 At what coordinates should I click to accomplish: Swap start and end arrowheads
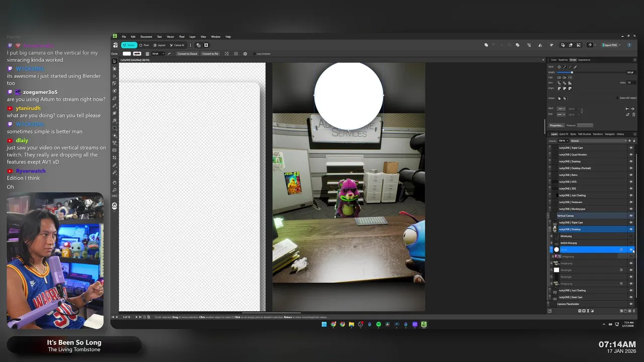[x=628, y=115]
